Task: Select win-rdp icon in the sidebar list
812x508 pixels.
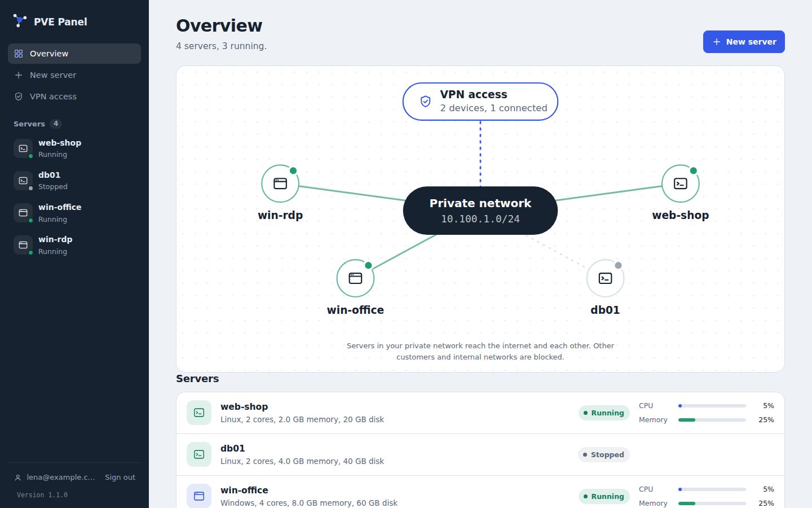Action: tap(23, 245)
